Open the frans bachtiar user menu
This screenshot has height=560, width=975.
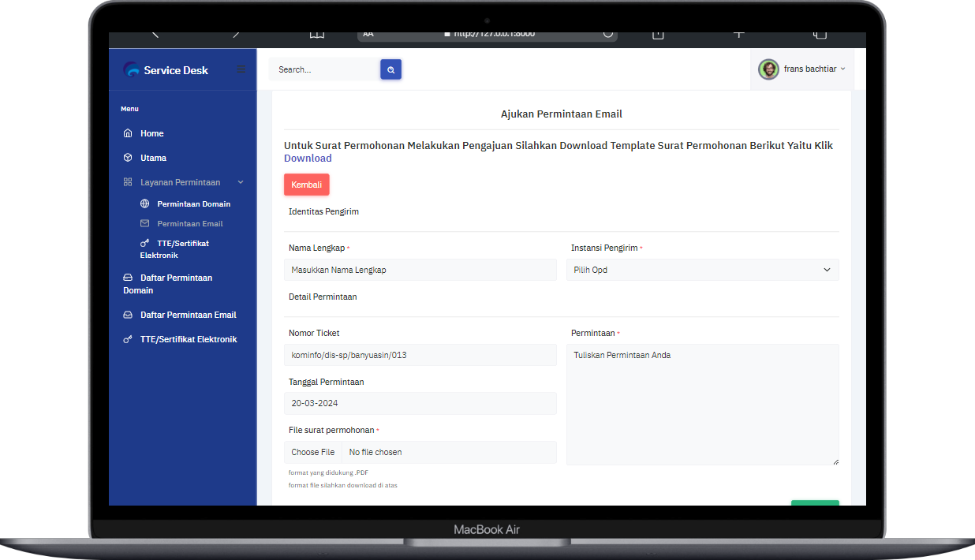tap(802, 69)
